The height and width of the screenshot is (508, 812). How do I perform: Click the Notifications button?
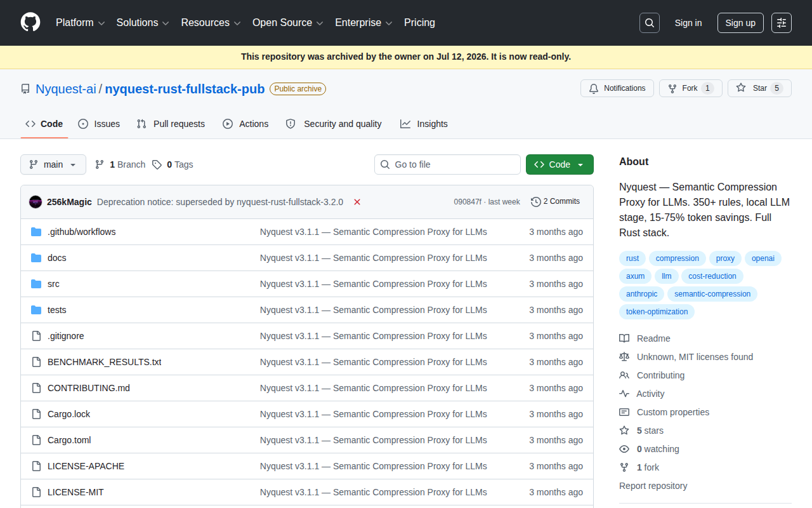click(617, 88)
